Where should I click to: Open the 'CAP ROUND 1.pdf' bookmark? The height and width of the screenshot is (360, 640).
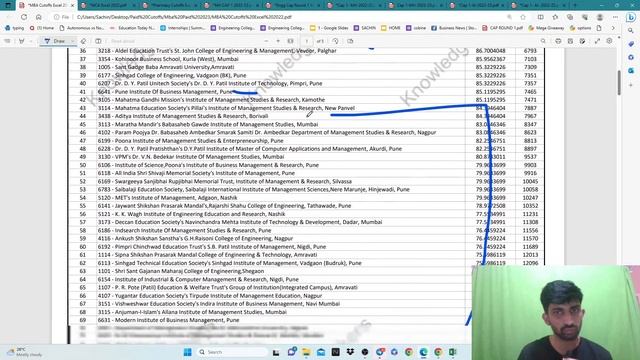[503, 28]
